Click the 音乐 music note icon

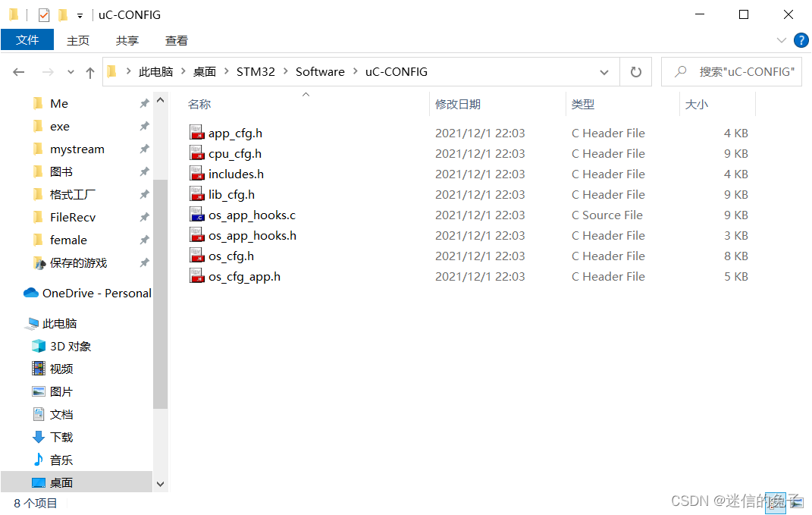pyautogui.click(x=39, y=460)
